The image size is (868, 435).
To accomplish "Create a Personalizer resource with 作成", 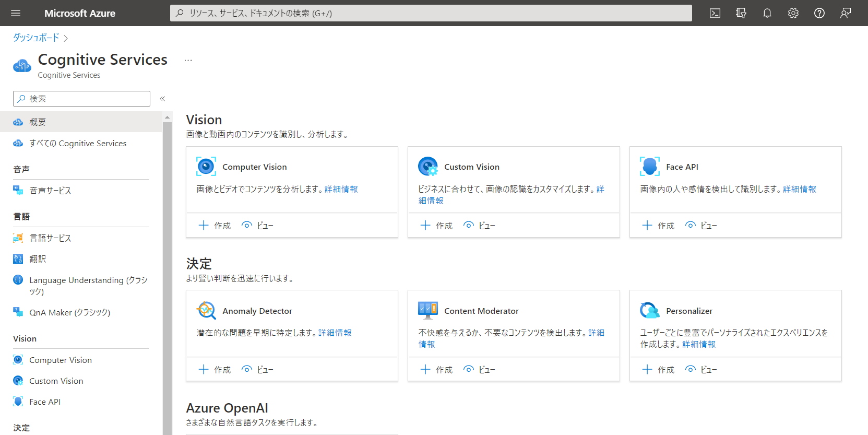I will click(658, 370).
